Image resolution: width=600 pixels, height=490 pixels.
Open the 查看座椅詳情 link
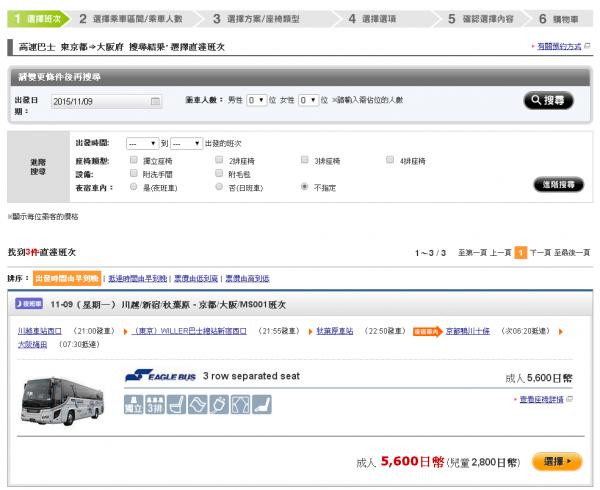(541, 399)
